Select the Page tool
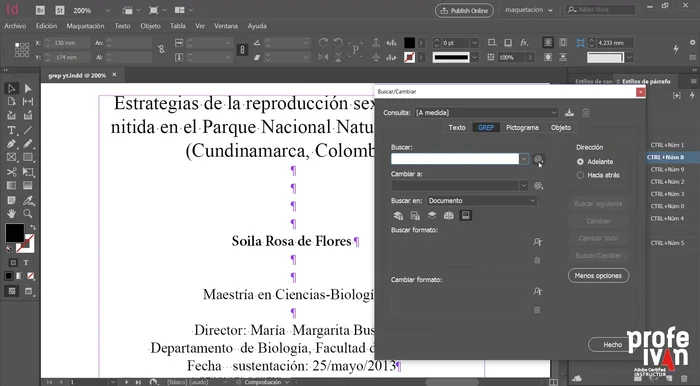 [x=12, y=102]
